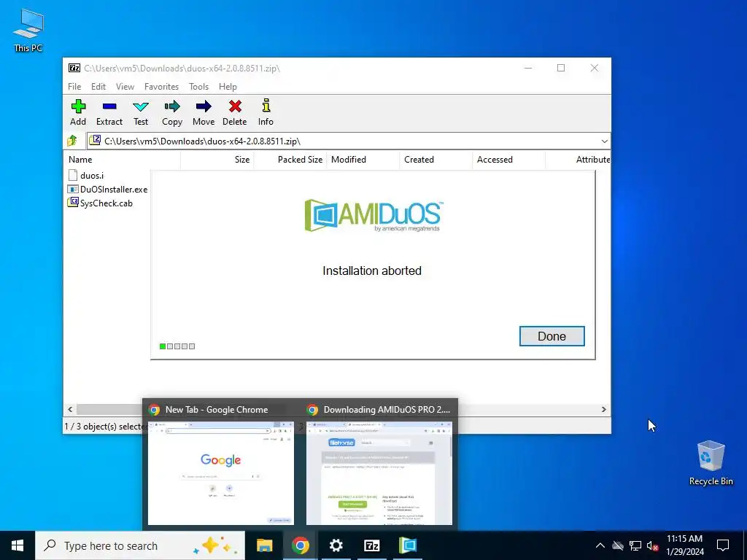Viewport: 747px width, 560px height.
Task: Click the AMIDuOS installer taskbar icon
Action: (408, 545)
